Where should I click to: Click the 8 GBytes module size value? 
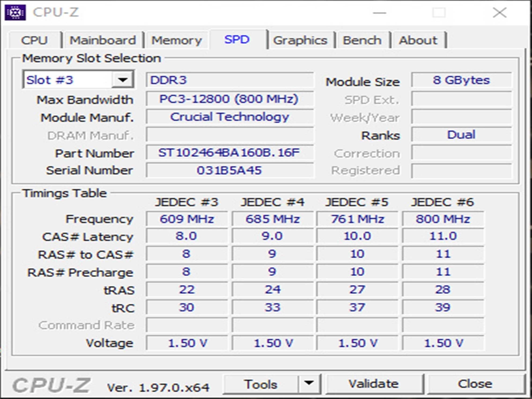point(461,80)
